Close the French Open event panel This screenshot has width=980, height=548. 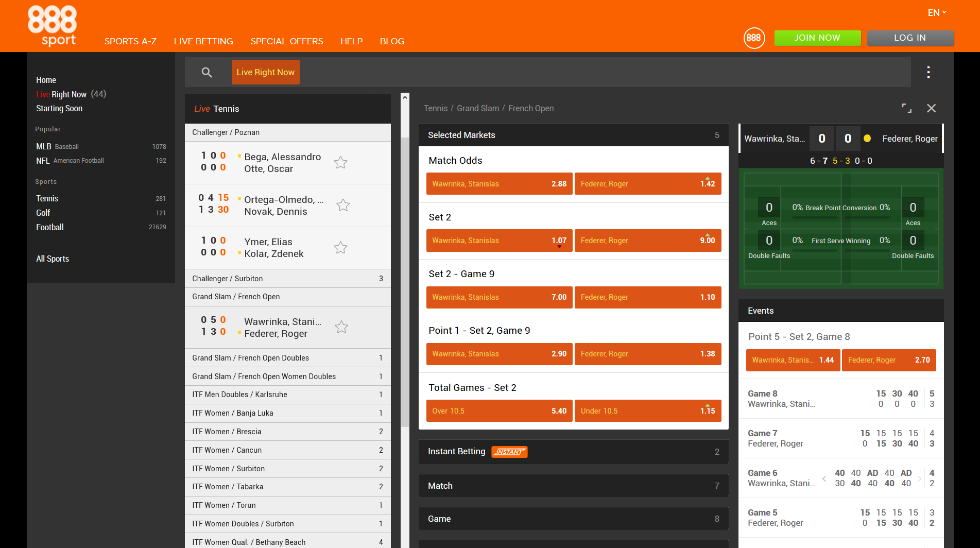(931, 108)
